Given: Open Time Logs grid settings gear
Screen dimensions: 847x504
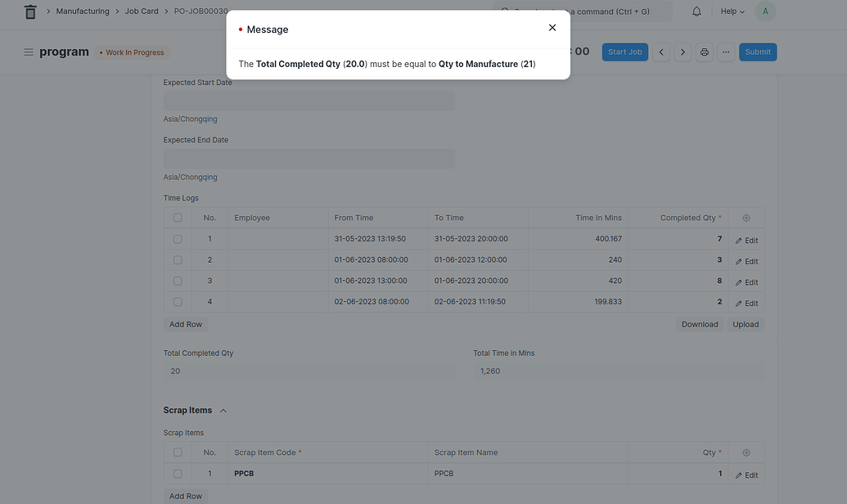Looking at the screenshot, I should 746,217.
